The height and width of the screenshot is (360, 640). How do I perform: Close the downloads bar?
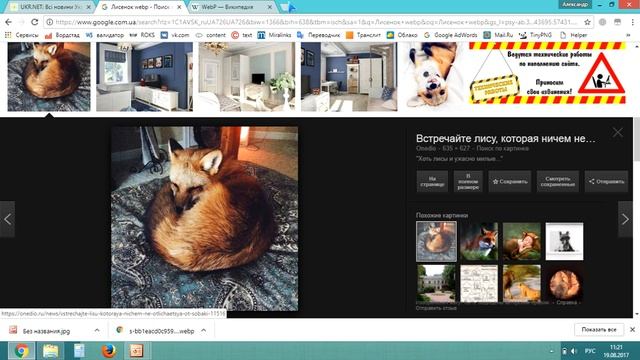[x=632, y=329]
